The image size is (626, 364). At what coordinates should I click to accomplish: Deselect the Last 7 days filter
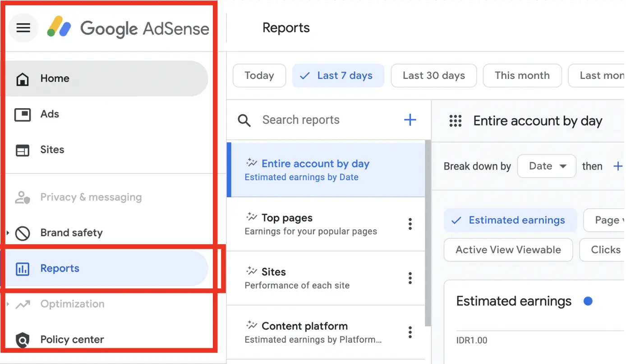[x=338, y=75]
